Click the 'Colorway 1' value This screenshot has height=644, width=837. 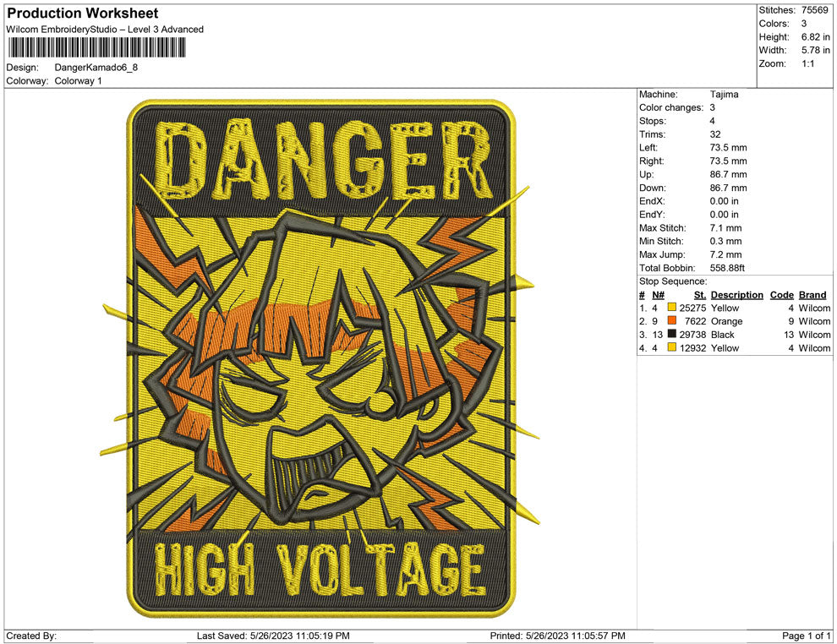pos(78,80)
